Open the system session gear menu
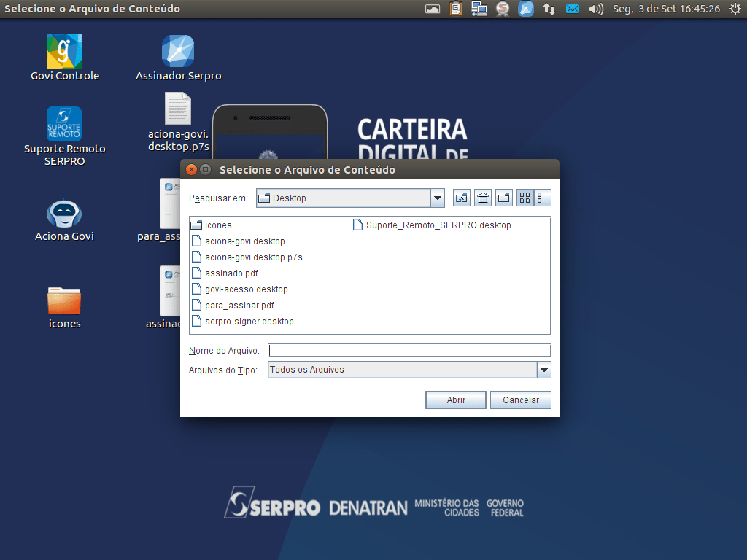The width and height of the screenshot is (747, 560). click(735, 9)
